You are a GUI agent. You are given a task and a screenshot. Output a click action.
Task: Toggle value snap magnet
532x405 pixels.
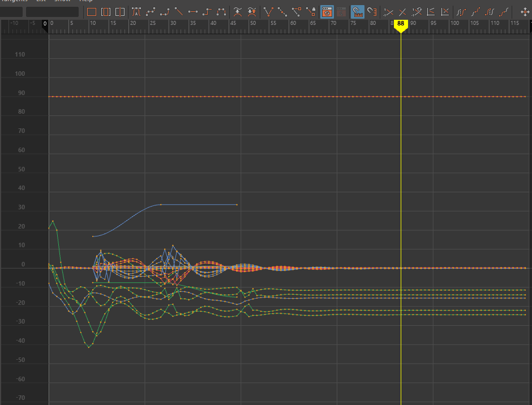[372, 12]
